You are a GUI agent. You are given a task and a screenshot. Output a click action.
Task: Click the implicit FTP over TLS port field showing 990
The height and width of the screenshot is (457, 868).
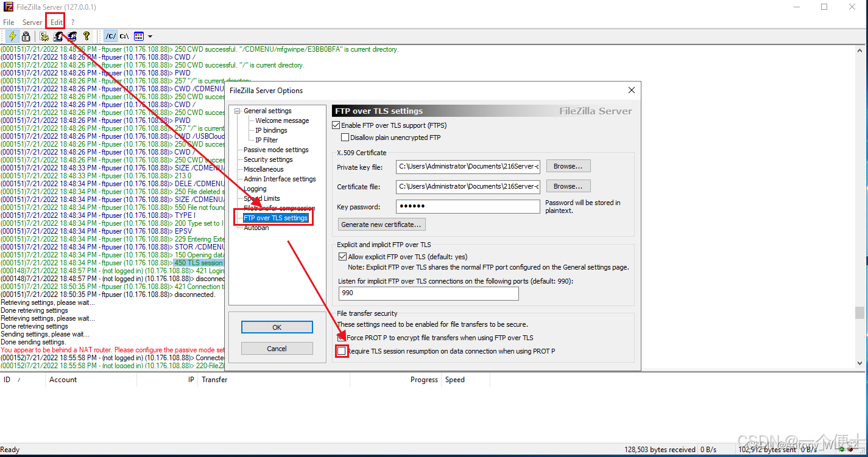pyautogui.click(x=428, y=293)
